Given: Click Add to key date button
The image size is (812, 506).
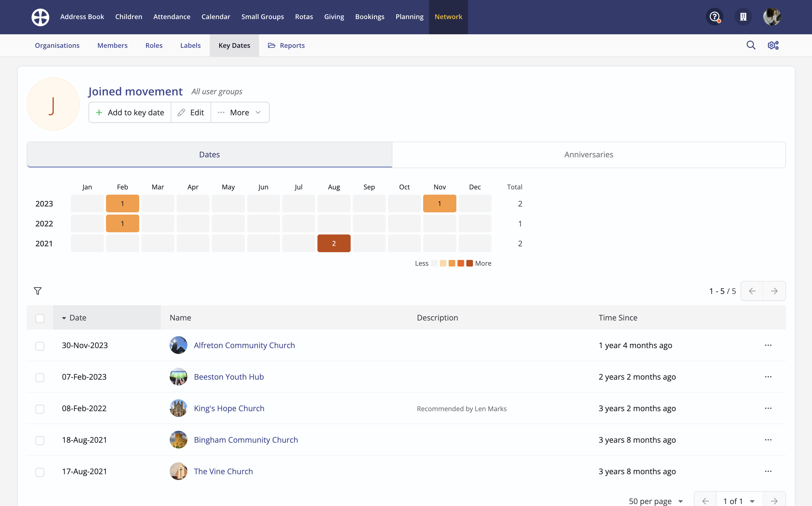Looking at the screenshot, I should (130, 113).
